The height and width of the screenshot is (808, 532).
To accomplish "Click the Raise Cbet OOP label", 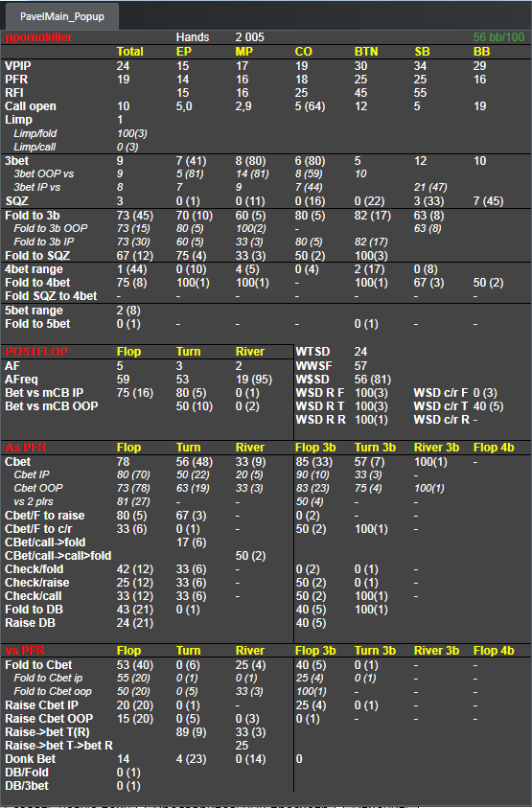I will pyautogui.click(x=49, y=718).
